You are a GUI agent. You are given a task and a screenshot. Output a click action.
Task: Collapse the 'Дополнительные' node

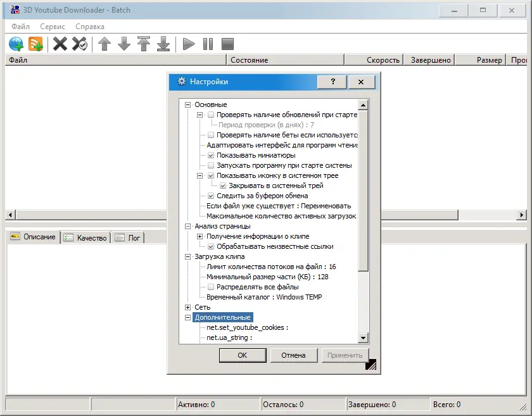point(187,318)
